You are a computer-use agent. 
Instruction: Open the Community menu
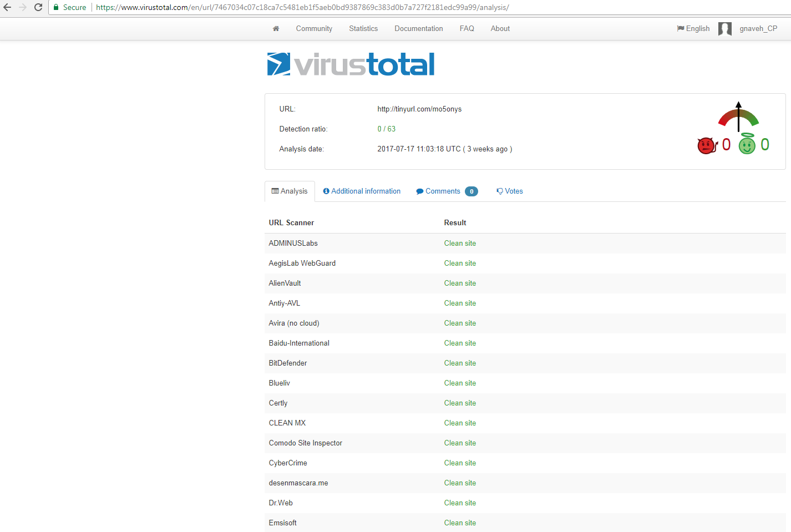314,28
